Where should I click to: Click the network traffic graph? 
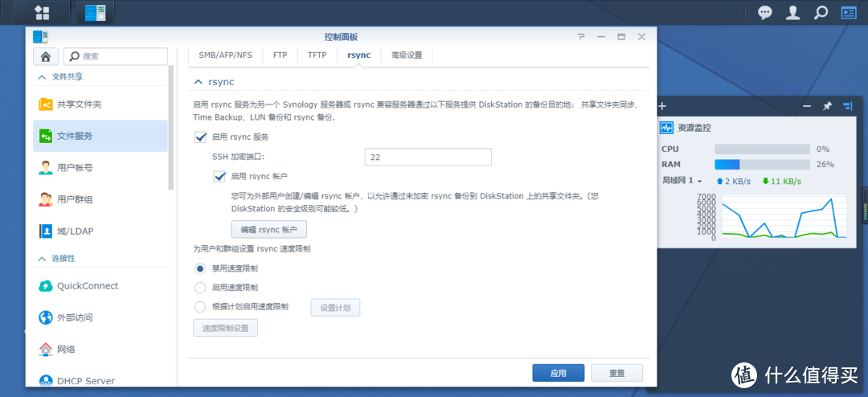pyautogui.click(x=784, y=216)
